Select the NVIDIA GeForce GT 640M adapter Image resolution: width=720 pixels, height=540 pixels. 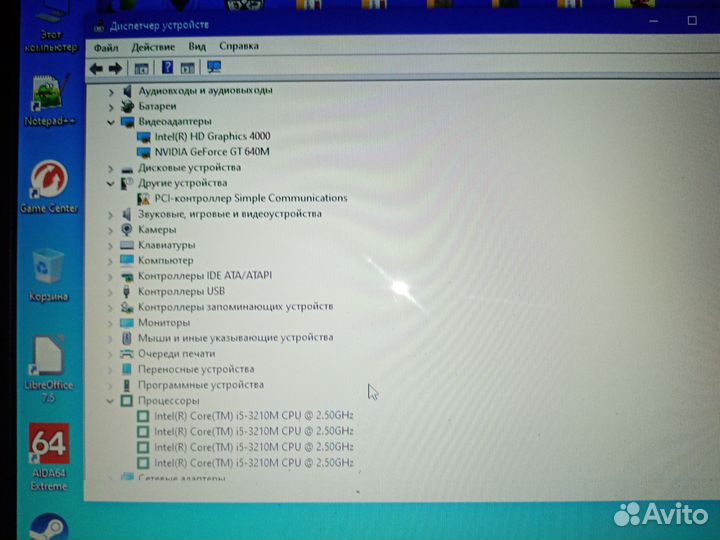(x=203, y=152)
